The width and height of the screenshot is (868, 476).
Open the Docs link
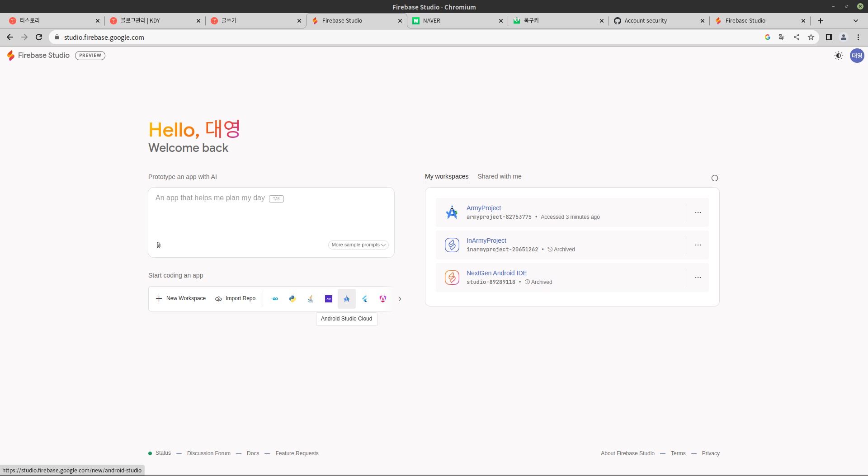(253, 453)
